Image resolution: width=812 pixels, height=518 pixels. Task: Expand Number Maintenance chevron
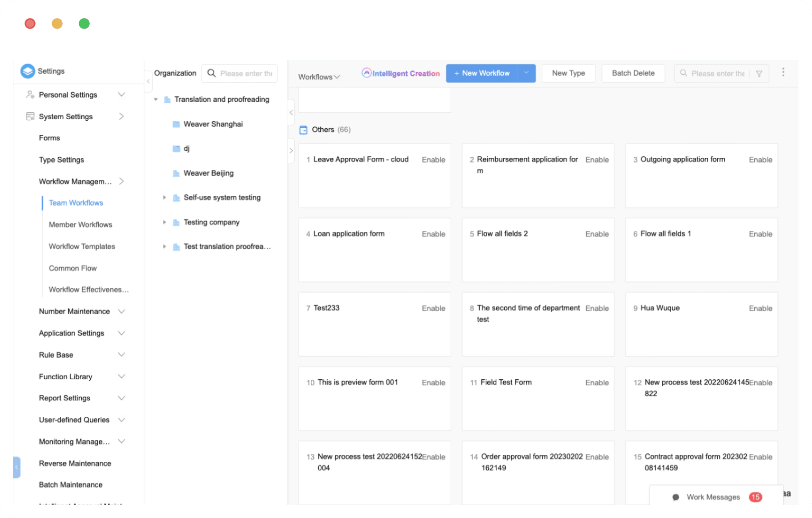(121, 311)
